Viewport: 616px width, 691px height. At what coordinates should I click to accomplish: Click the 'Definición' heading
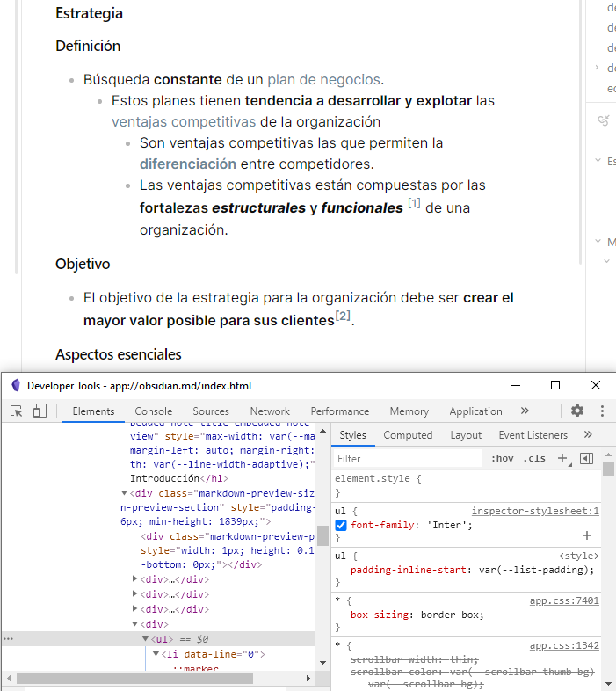(88, 46)
